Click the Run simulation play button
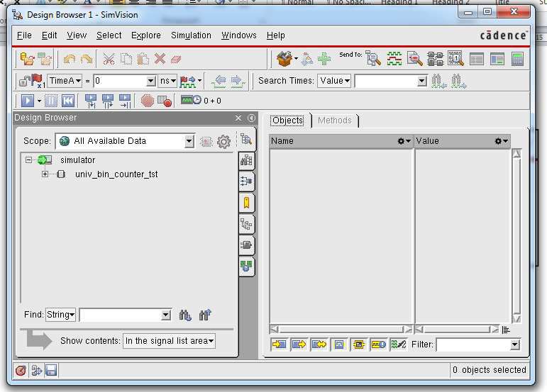Image resolution: width=547 pixels, height=392 pixels. coord(28,101)
